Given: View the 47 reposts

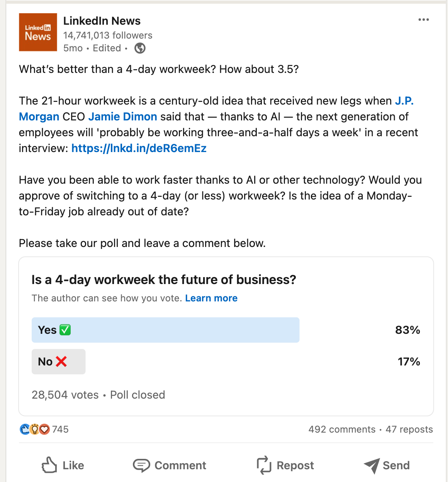Looking at the screenshot, I should pyautogui.click(x=409, y=429).
